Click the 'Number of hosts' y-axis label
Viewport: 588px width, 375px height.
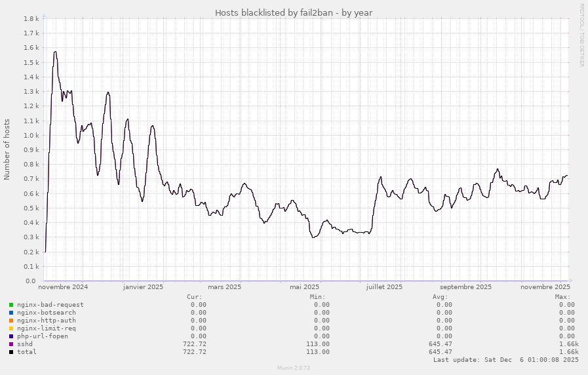(x=7, y=149)
